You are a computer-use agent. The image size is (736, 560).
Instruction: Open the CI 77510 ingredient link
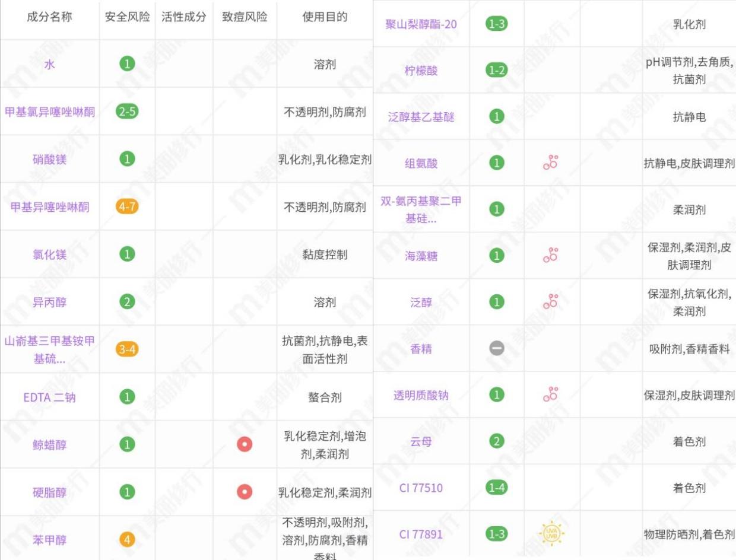[421, 488]
